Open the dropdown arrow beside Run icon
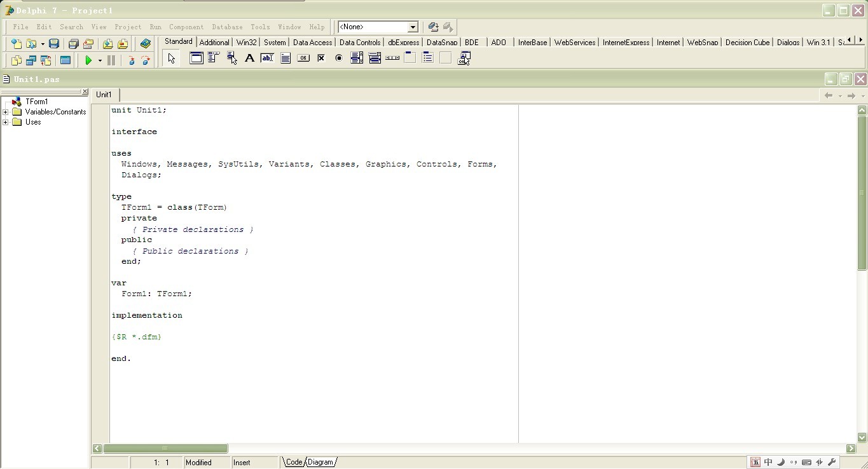This screenshot has width=868, height=469. click(x=100, y=60)
